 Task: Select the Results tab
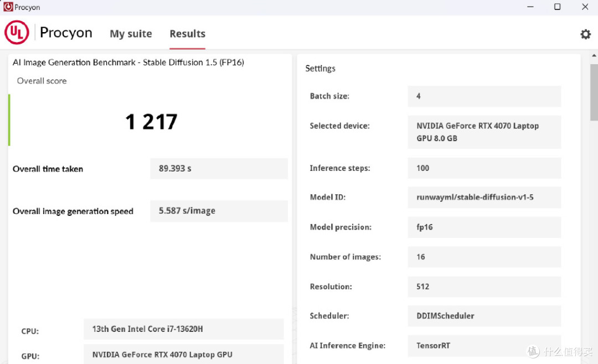187,34
